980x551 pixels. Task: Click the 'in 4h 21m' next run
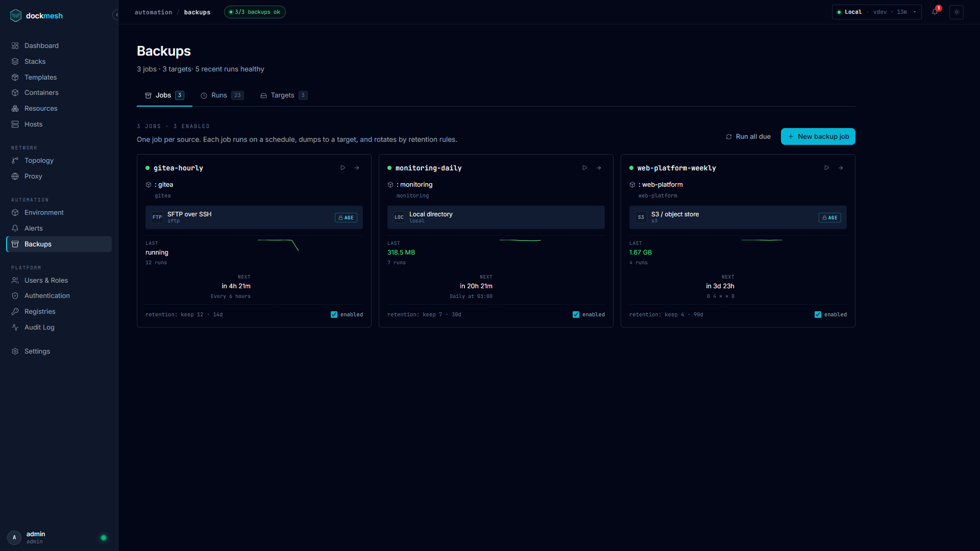click(236, 286)
